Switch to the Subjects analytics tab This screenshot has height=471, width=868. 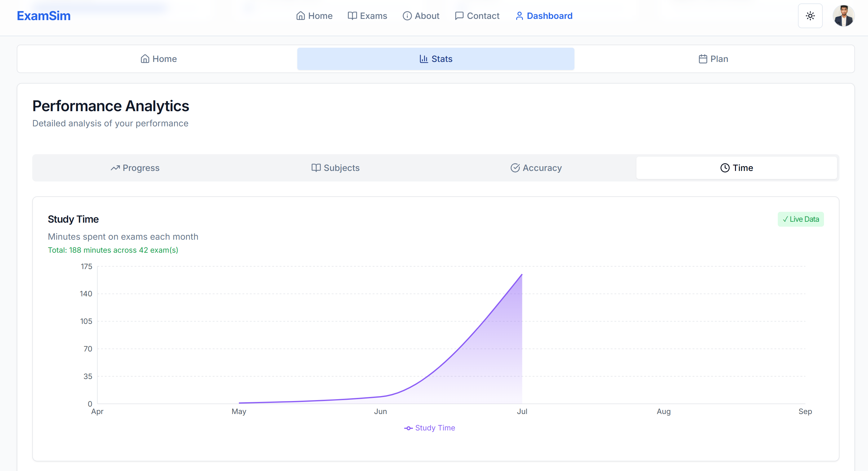pyautogui.click(x=335, y=168)
